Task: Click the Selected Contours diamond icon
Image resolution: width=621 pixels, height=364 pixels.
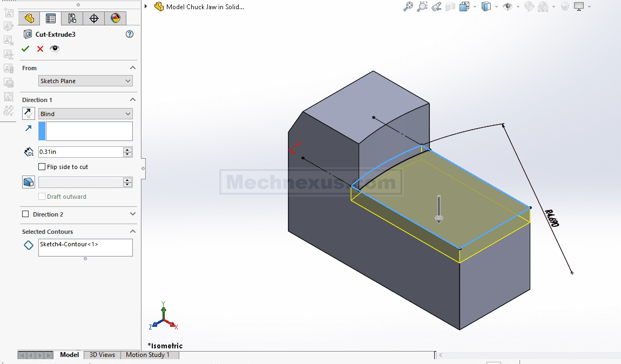Action: 29,245
